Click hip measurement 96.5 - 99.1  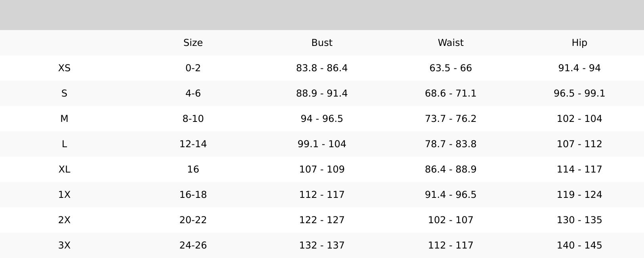579,93
